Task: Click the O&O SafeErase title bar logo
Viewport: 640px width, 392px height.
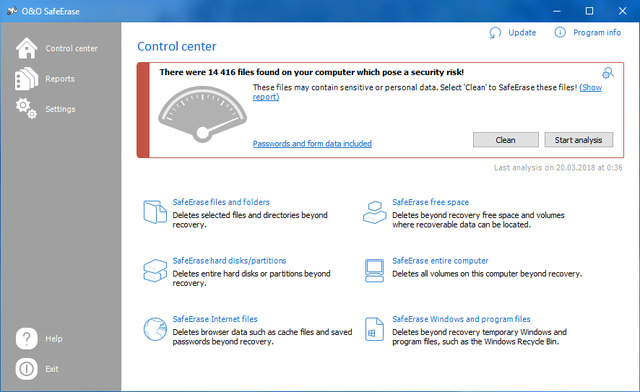Action: pos(12,11)
